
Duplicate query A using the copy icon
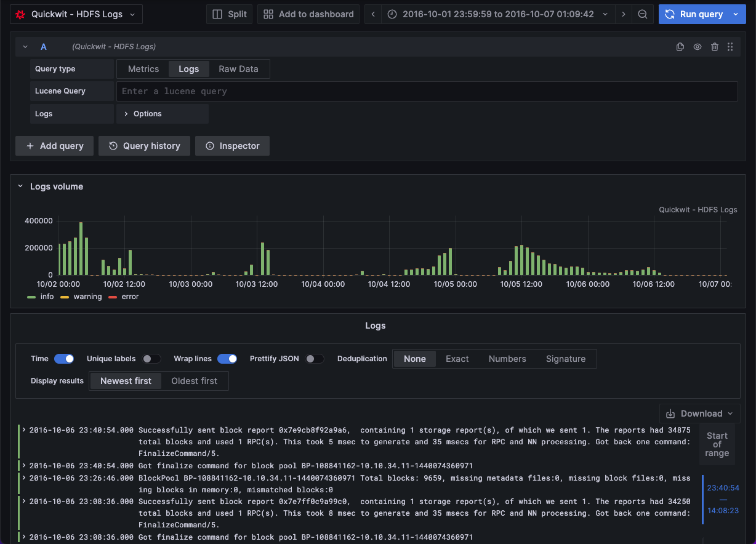[680, 46]
